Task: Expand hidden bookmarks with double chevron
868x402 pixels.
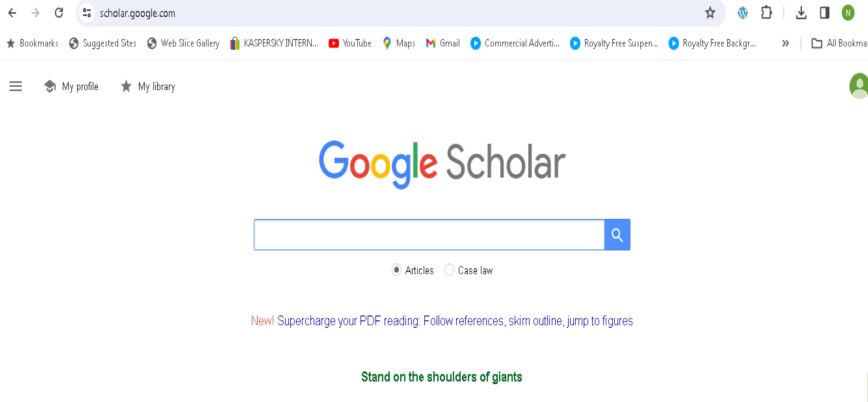Action: tap(785, 43)
